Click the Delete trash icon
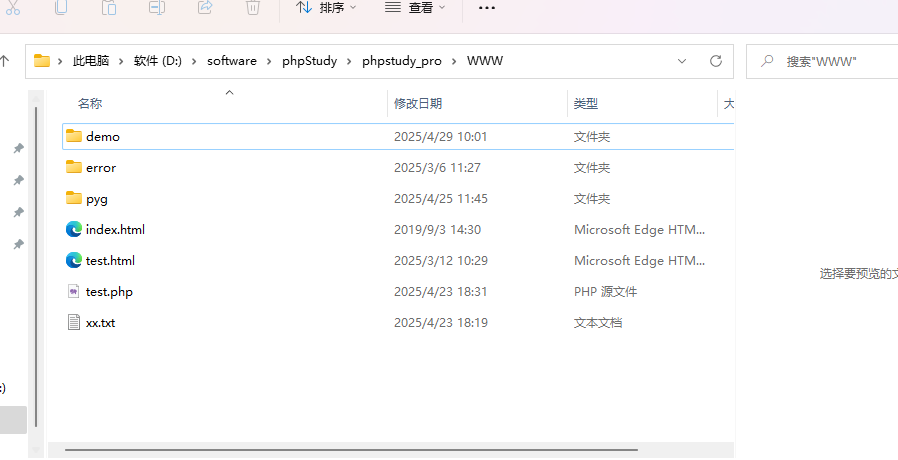Viewport: 898px width, 460px height. click(x=253, y=7)
